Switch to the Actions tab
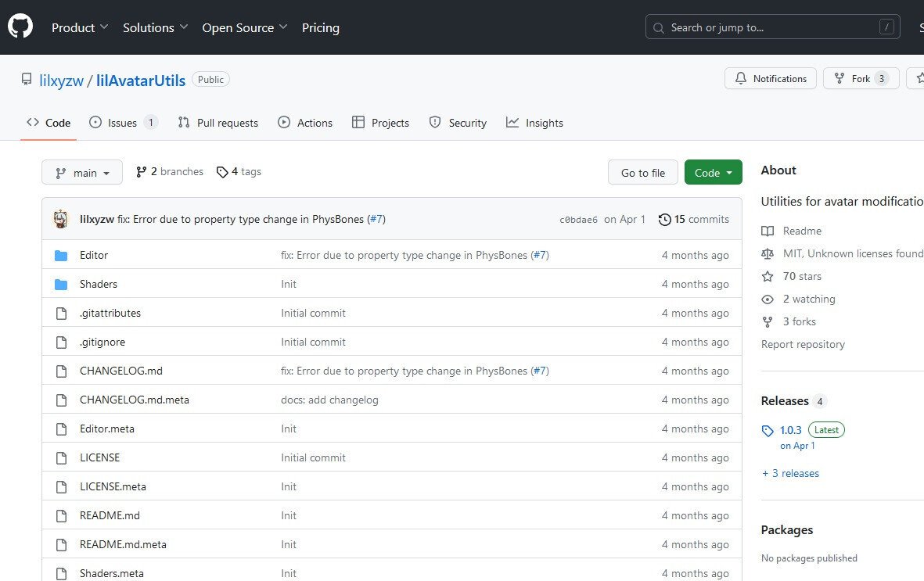The width and height of the screenshot is (924, 581). [x=305, y=123]
